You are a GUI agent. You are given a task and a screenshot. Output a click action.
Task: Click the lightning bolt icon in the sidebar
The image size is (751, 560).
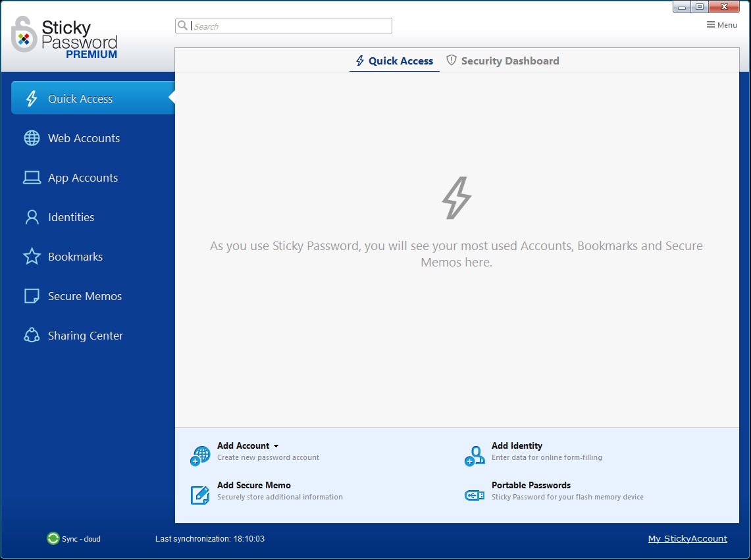pos(32,98)
